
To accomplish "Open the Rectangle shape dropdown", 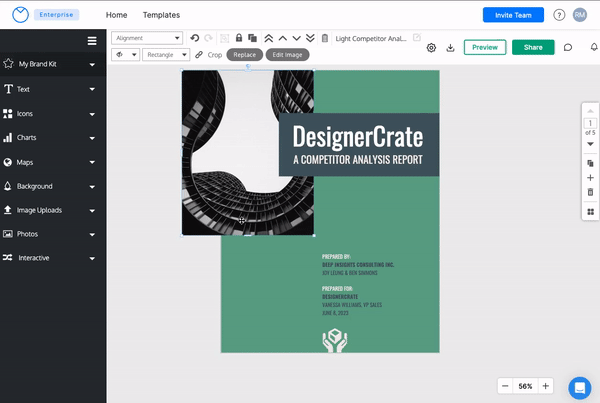I will click(x=166, y=55).
